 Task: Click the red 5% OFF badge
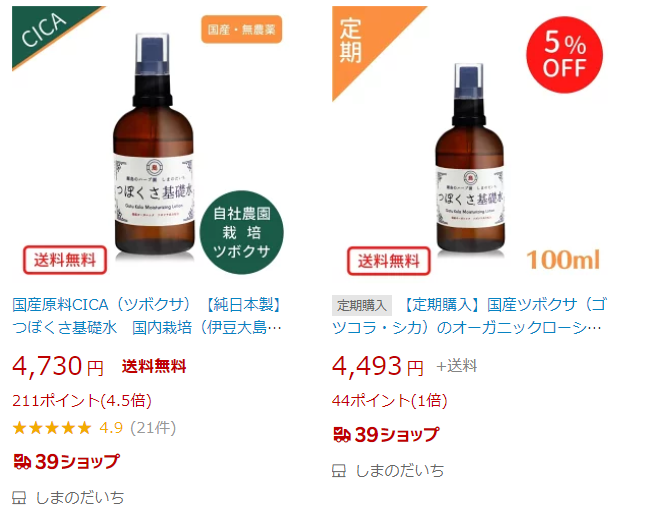564,55
